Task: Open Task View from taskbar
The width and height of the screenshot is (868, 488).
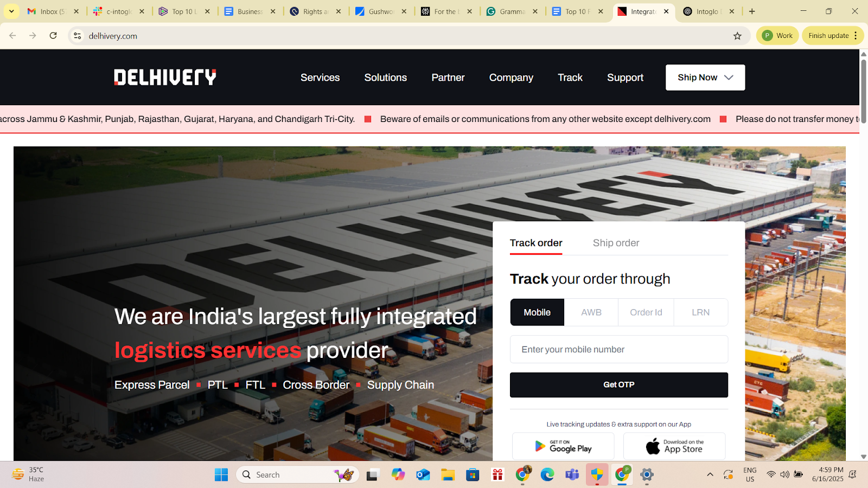Action: tap(372, 475)
